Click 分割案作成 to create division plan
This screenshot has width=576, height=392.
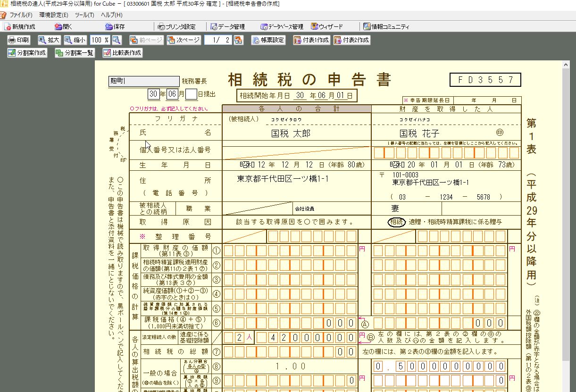coord(27,53)
